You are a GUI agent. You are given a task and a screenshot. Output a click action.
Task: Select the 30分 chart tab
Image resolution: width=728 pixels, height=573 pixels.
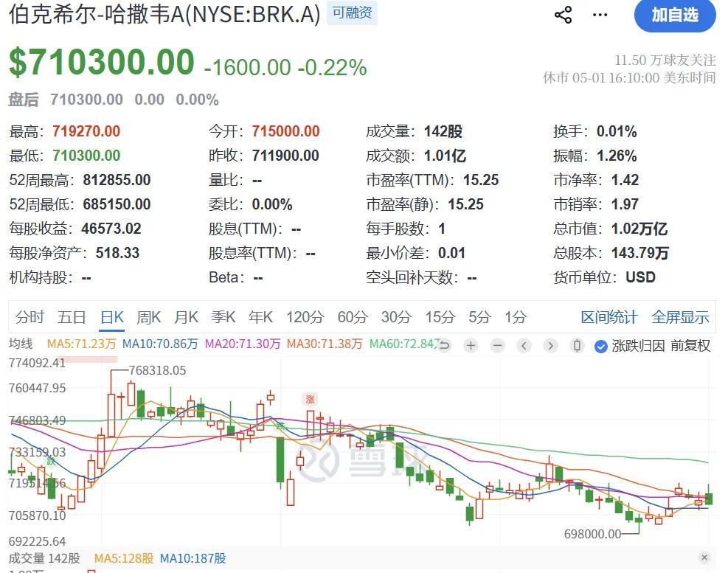pos(396,317)
